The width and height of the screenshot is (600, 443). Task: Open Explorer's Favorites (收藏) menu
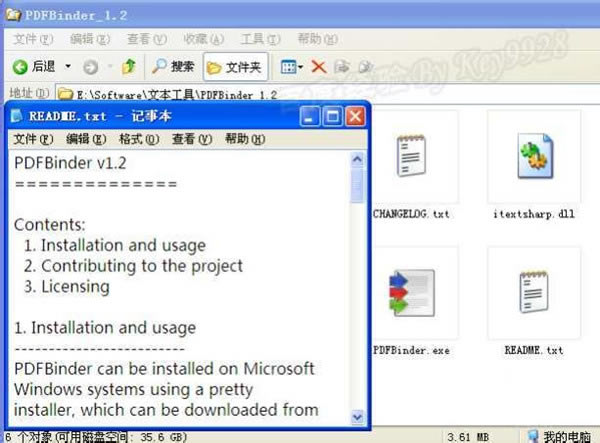(x=203, y=39)
